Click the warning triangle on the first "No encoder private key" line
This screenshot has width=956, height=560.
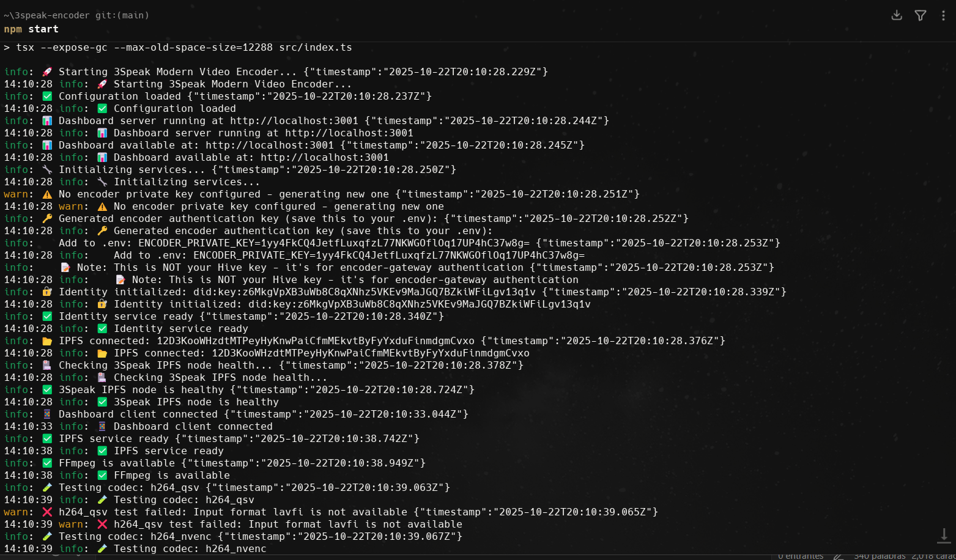click(x=47, y=194)
